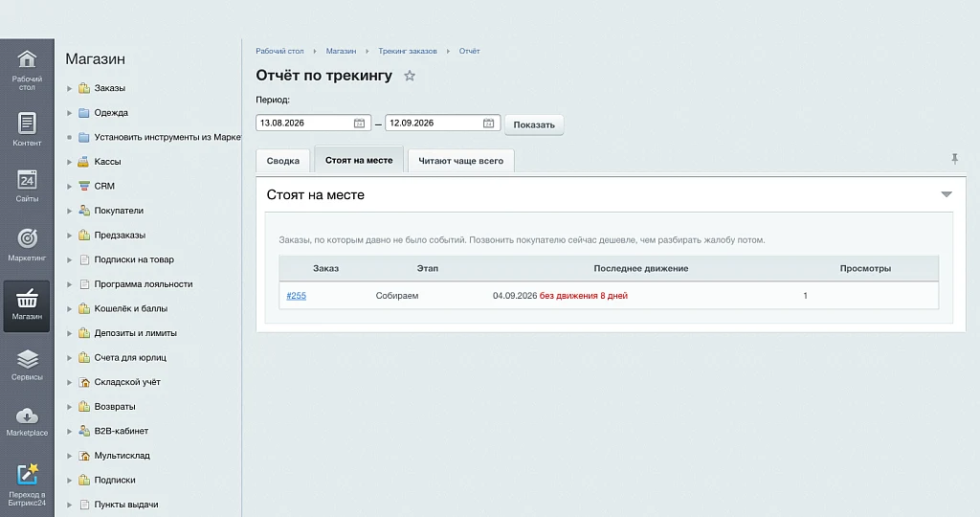Click the Одежда folder icon
Screen dimensions: 980x517
click(84, 113)
